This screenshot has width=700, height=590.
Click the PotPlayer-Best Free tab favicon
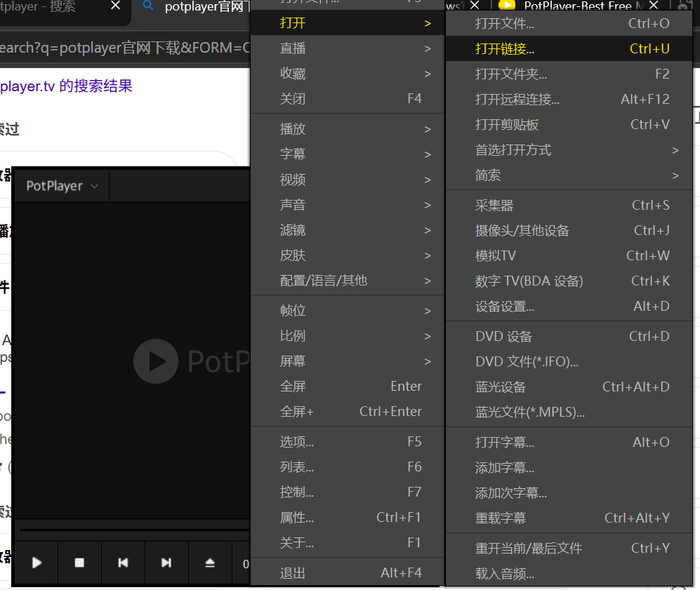(506, 6)
